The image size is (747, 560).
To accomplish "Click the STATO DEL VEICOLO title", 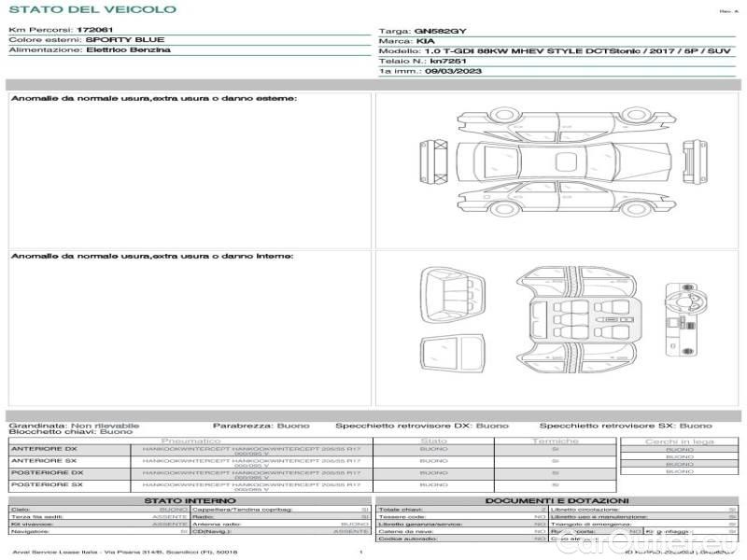I will tap(92, 9).
